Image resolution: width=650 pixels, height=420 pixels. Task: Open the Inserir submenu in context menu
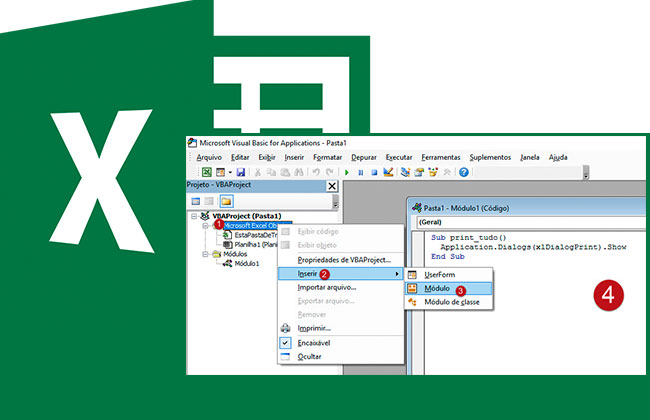pyautogui.click(x=341, y=274)
